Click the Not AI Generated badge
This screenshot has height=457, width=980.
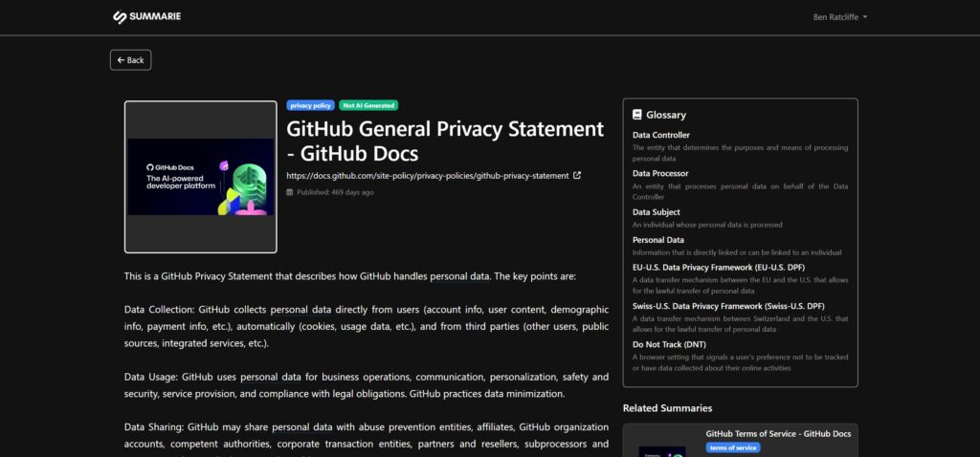368,105
